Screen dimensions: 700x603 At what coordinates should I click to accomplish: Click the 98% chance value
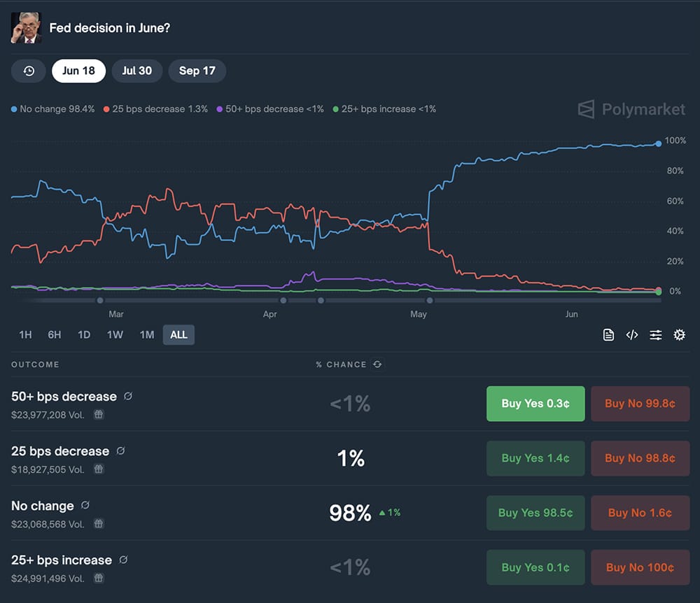[351, 513]
